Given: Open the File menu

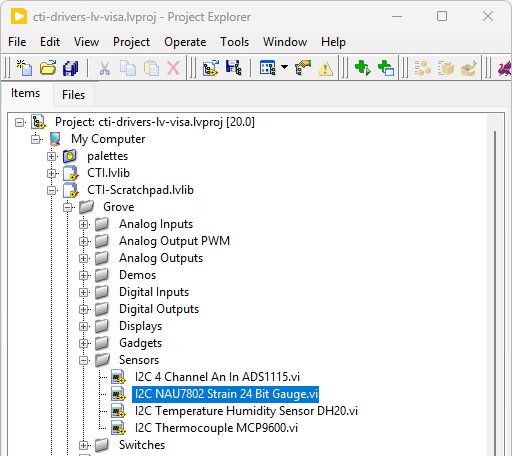Looking at the screenshot, I should (x=17, y=42).
